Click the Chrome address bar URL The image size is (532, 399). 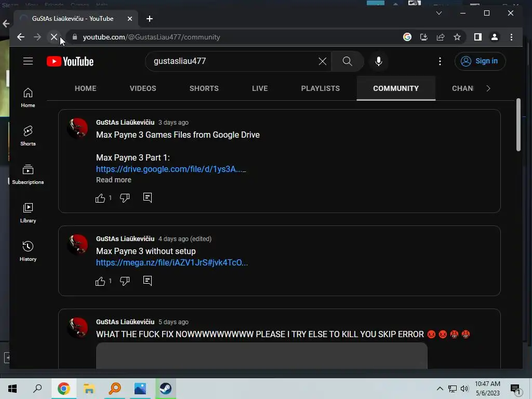(x=151, y=37)
